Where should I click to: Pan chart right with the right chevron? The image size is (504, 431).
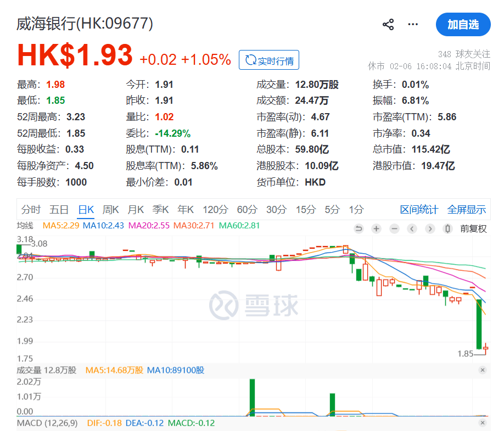pyautogui.click(x=430, y=229)
